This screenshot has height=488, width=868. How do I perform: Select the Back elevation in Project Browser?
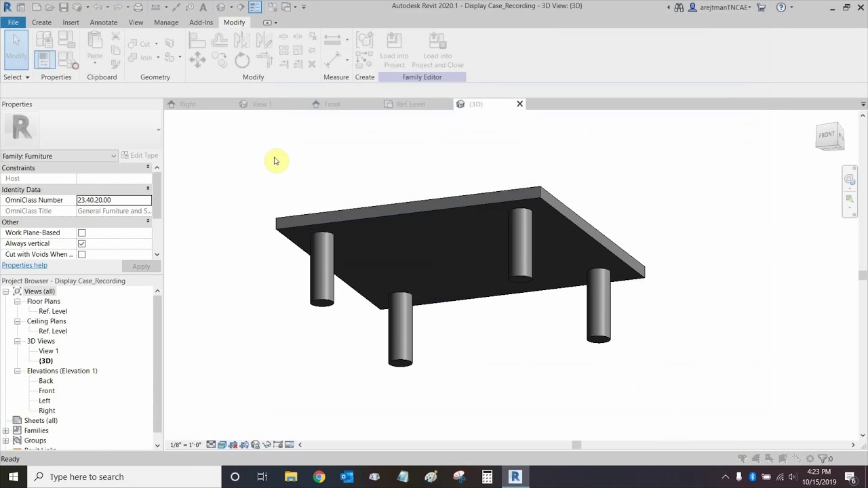(45, 381)
